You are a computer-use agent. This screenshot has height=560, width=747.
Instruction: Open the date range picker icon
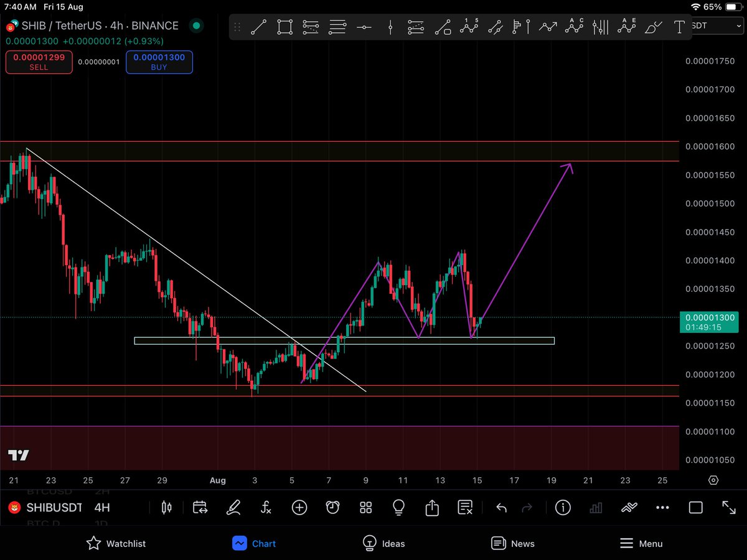(x=200, y=508)
